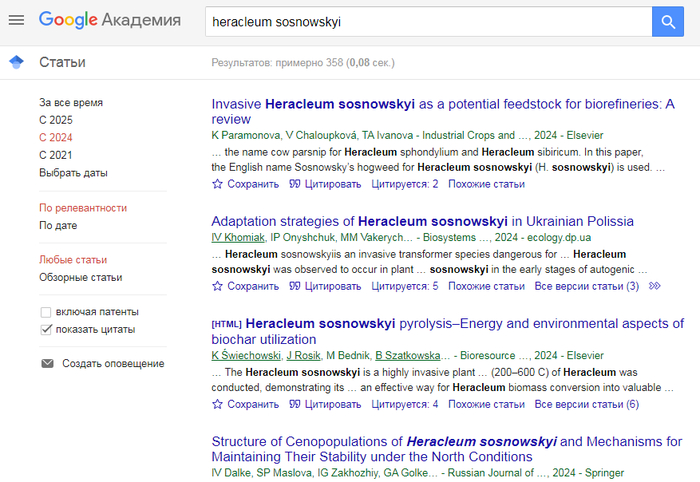
Task: Click the heracleum sosnowskyi search field
Action: (425, 21)
